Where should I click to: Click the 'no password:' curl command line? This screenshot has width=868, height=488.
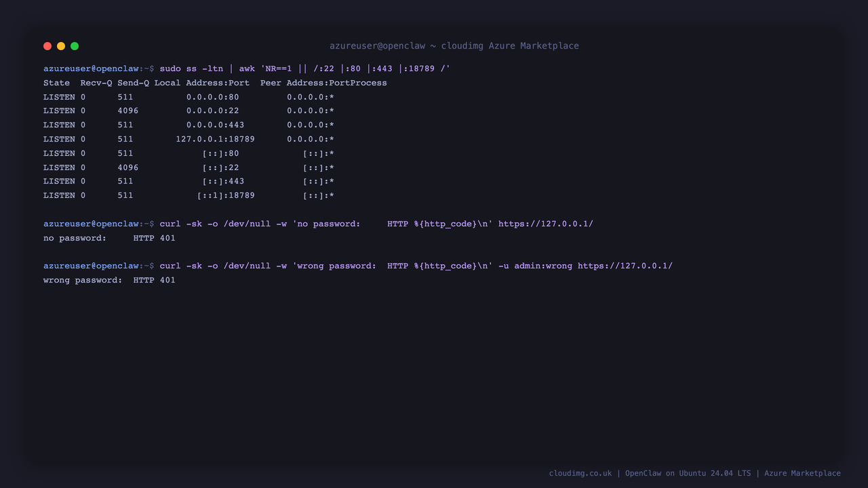318,224
